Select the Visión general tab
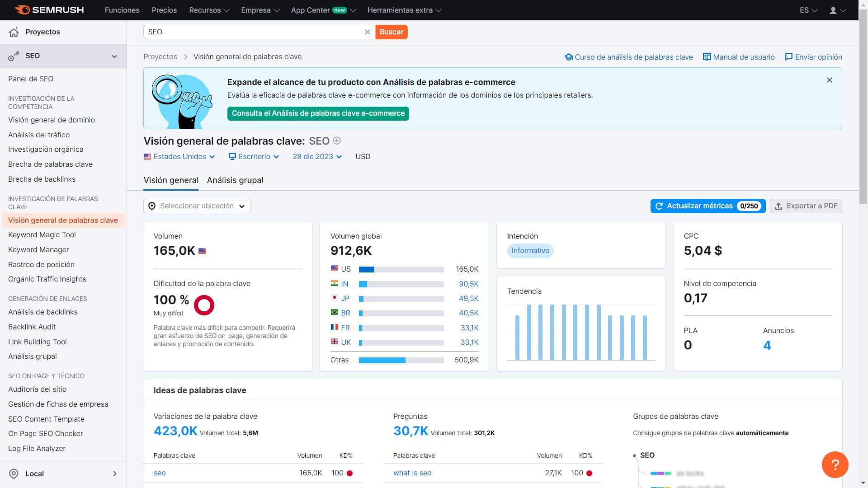 click(171, 180)
